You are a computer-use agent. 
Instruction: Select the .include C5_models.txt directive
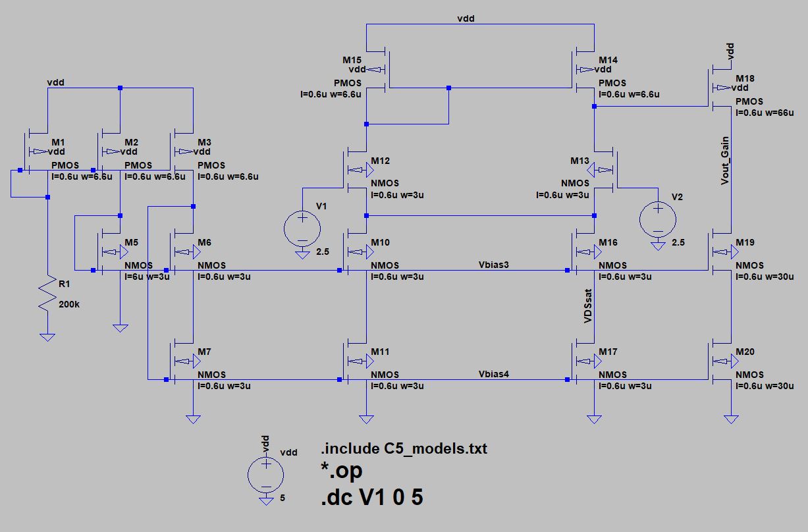[404, 449]
